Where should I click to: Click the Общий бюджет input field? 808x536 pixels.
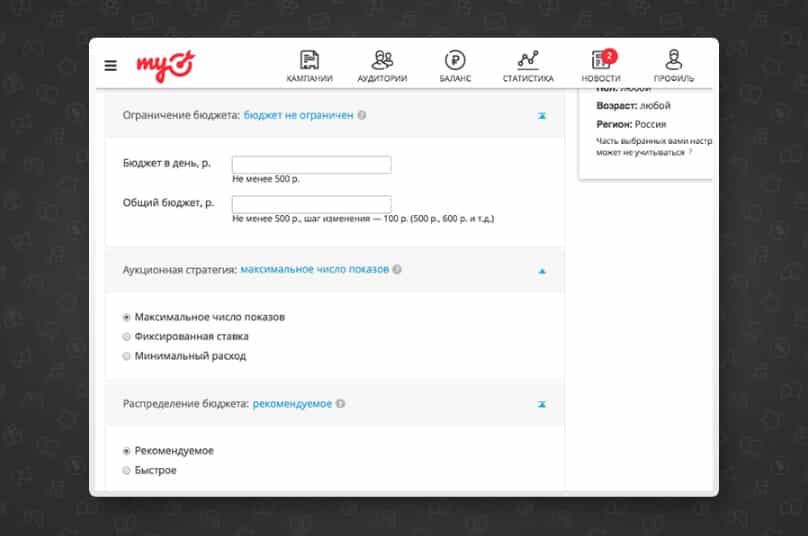311,204
